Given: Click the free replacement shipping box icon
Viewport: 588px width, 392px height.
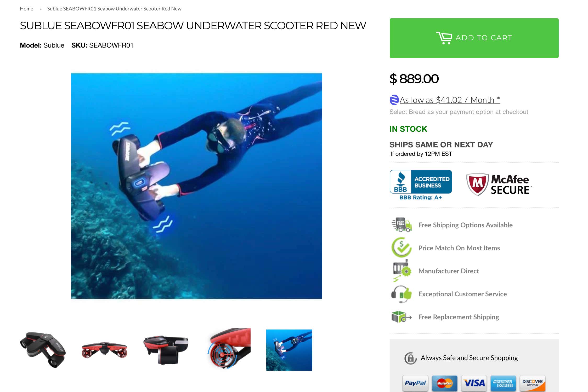Looking at the screenshot, I should pos(402,317).
